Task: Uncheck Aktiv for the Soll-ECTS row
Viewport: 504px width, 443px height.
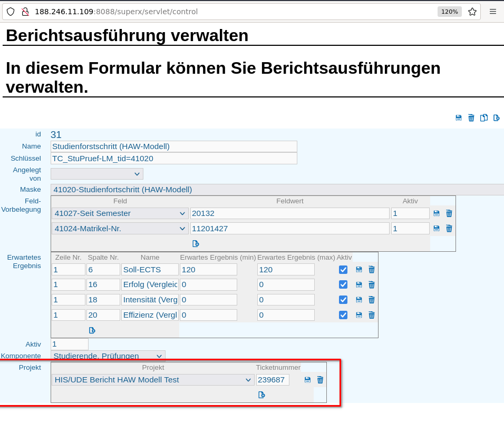Action: (343, 270)
